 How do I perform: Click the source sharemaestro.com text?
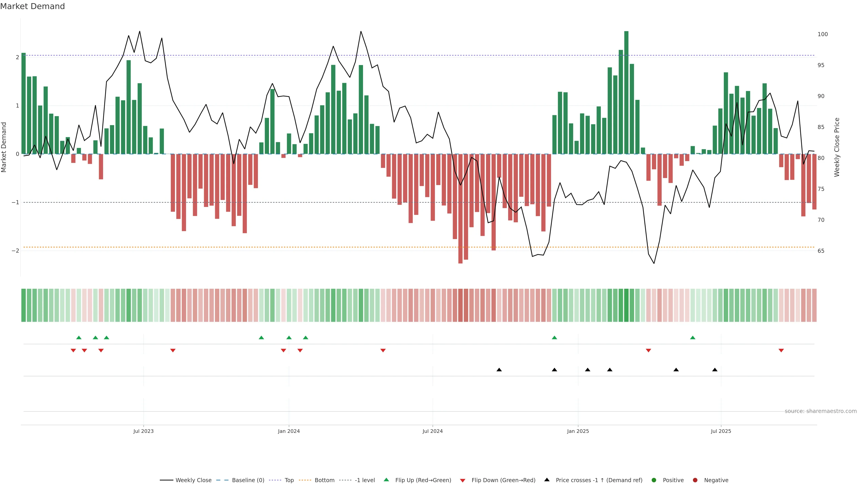(x=821, y=411)
